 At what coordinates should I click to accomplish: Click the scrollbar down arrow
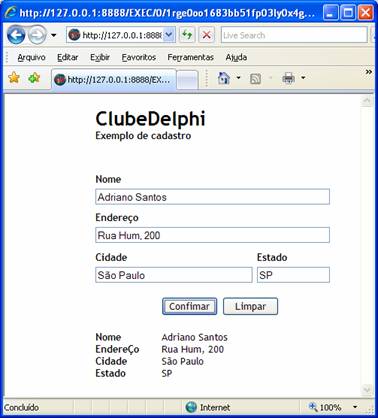tap(367, 389)
